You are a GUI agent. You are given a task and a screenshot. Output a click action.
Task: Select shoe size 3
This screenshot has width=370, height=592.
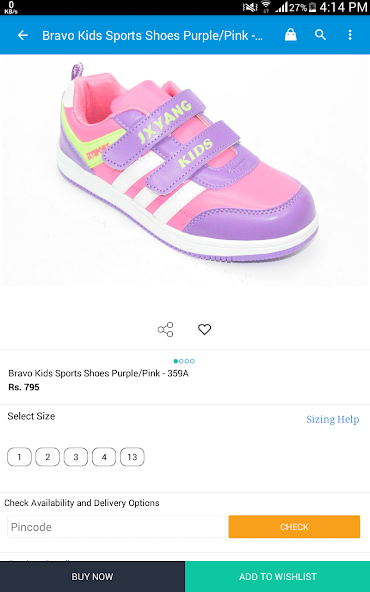[76, 457]
